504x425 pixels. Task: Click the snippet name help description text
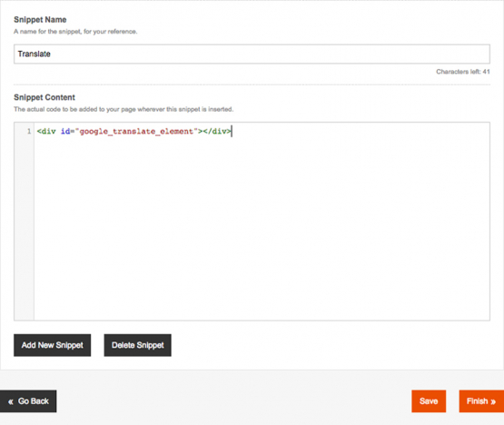tap(75, 32)
